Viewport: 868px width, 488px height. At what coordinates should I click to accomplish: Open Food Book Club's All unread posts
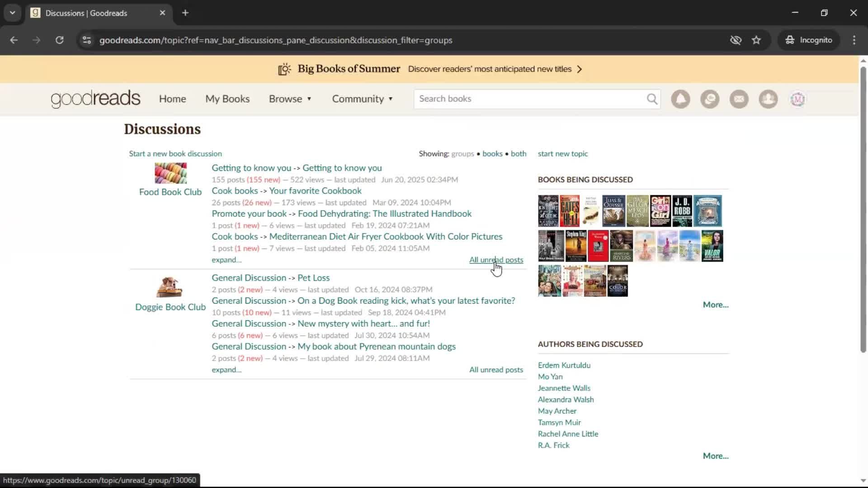[496, 260]
